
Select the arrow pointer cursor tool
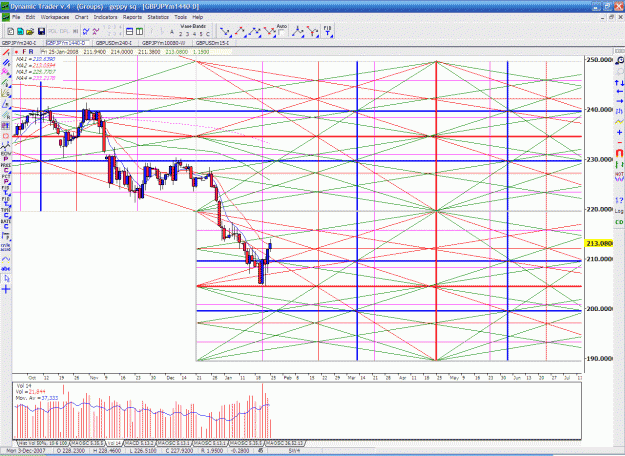tap(6, 279)
